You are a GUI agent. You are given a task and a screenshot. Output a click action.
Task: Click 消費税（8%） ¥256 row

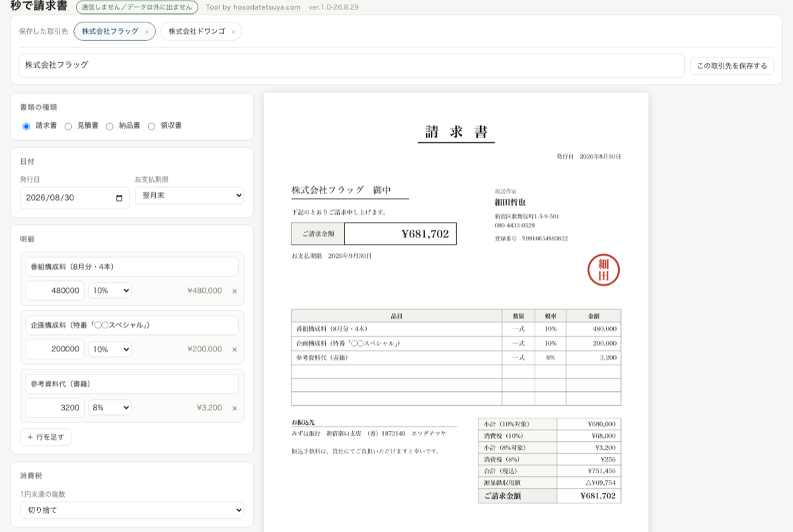pos(550,459)
